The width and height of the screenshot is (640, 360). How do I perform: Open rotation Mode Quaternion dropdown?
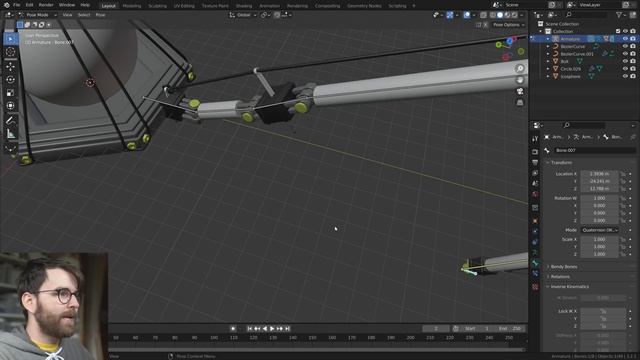(x=600, y=230)
